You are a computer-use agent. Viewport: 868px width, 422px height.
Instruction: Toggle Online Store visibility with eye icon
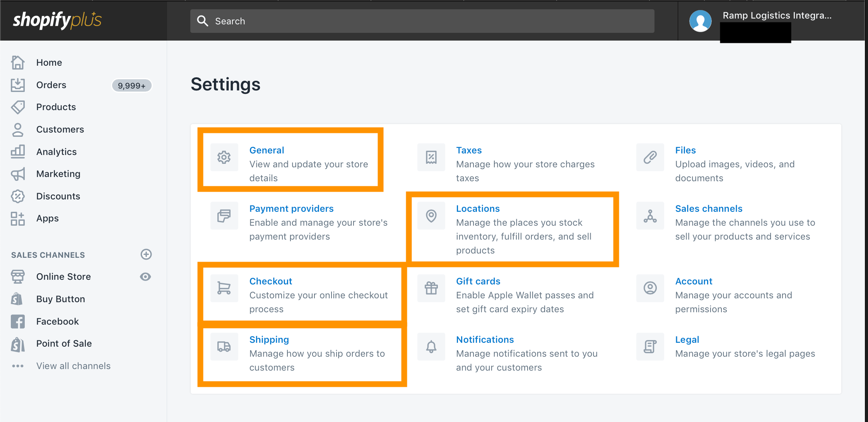click(x=145, y=276)
